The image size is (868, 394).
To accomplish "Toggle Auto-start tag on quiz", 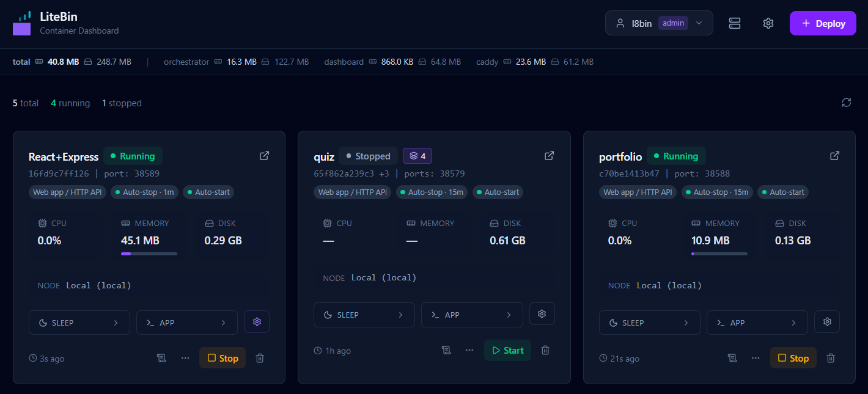I will coord(498,192).
